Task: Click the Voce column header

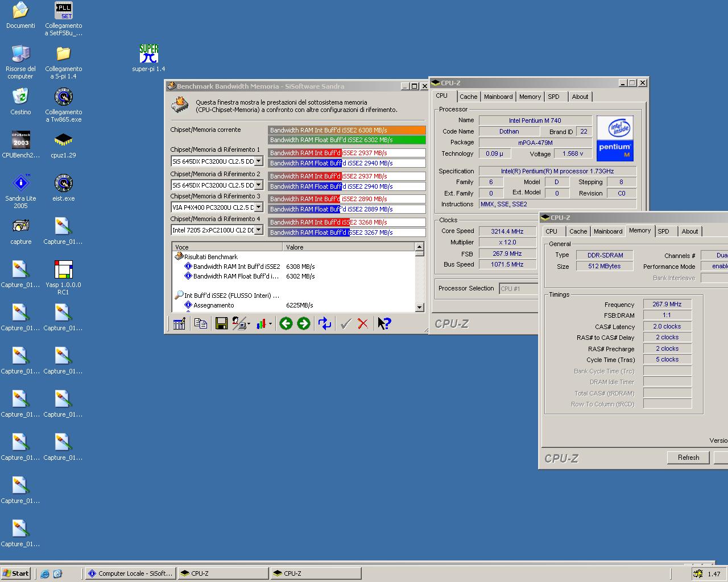Action: [227, 247]
